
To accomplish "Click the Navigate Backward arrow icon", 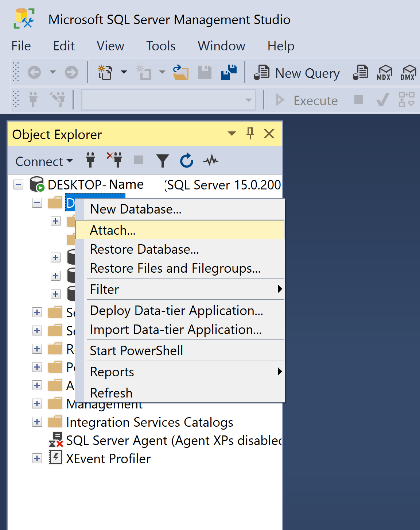I will (34, 72).
